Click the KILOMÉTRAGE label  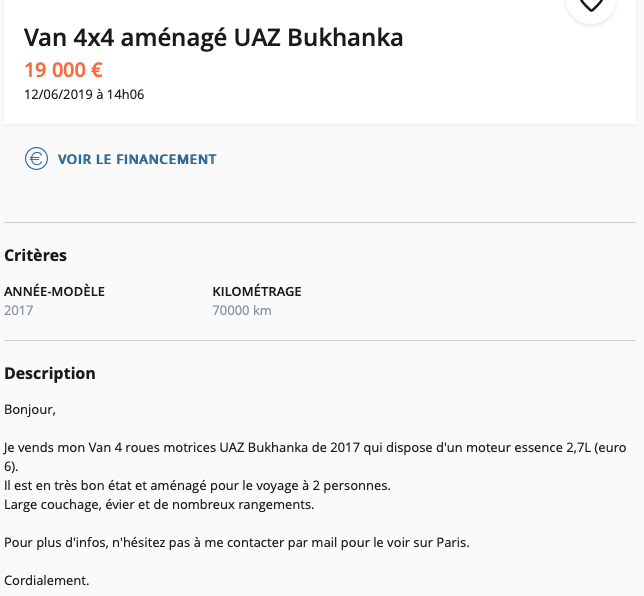pos(257,292)
